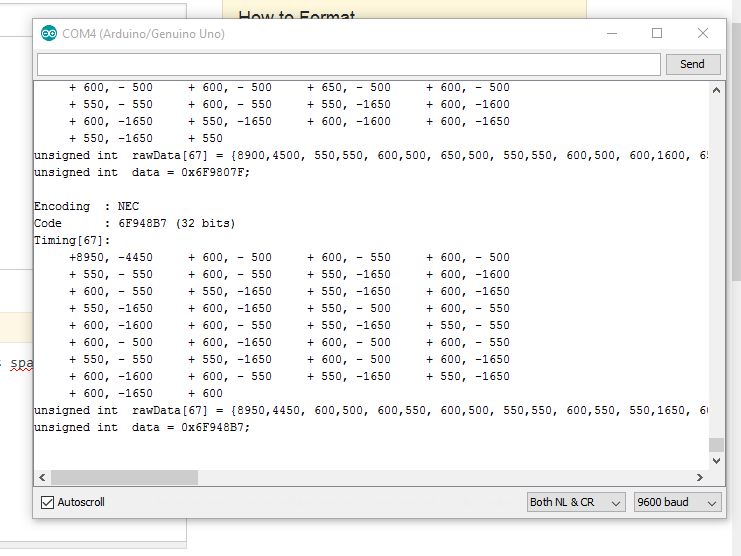Close the COM4 serial monitor window
The height and width of the screenshot is (556, 741).
click(703, 34)
